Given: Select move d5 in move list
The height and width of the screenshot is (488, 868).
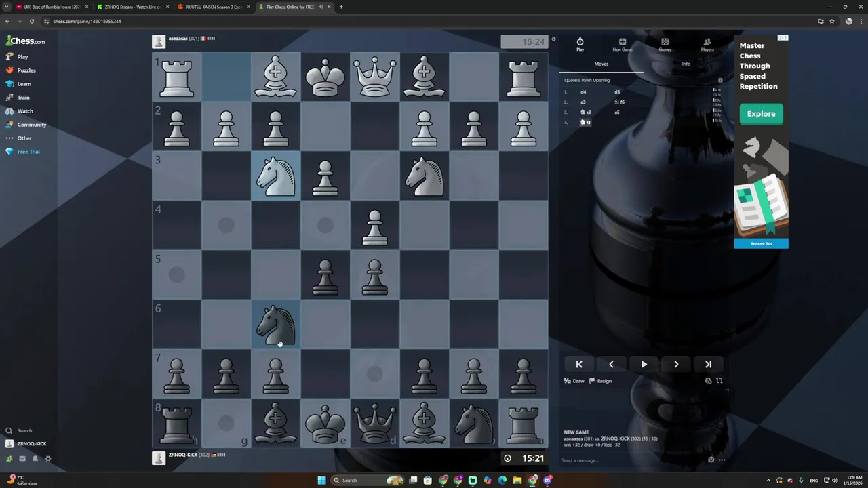Looking at the screenshot, I should click(617, 91).
